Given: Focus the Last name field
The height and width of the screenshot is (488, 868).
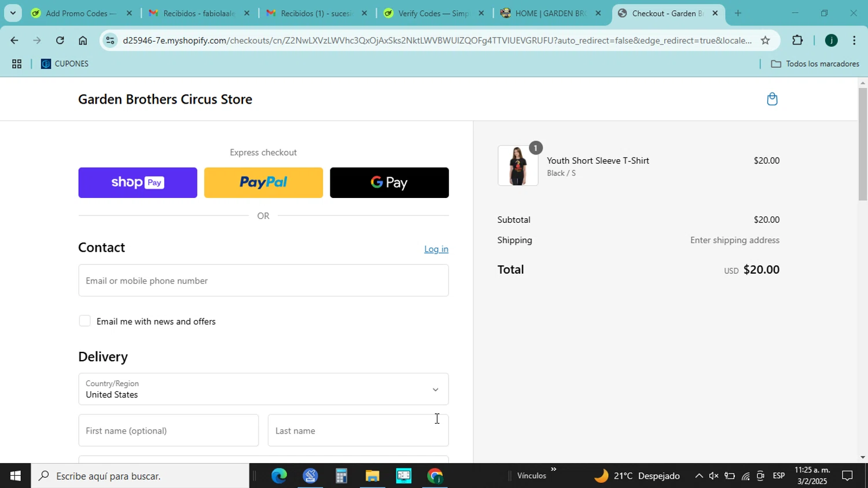Looking at the screenshot, I should tap(358, 430).
